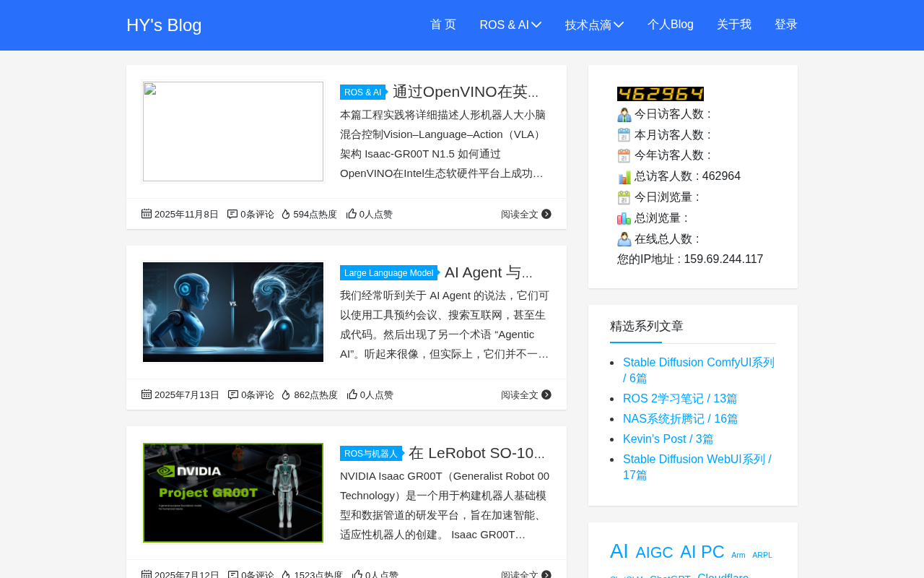Open the 个人Blog menu item
This screenshot has width=924, height=578.
[671, 25]
